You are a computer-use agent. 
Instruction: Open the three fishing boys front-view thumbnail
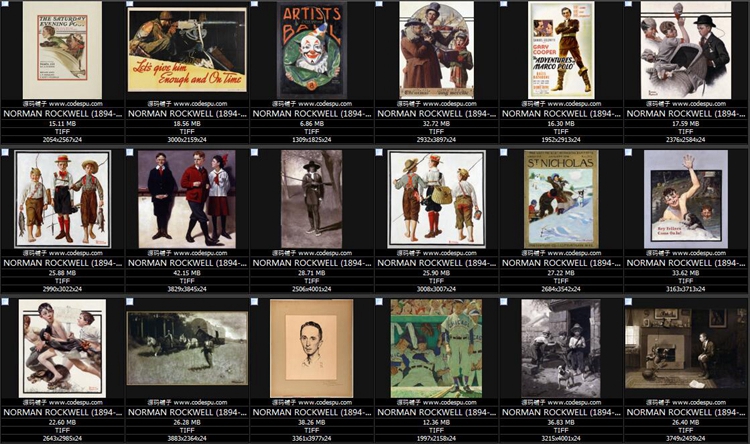tap(63, 199)
